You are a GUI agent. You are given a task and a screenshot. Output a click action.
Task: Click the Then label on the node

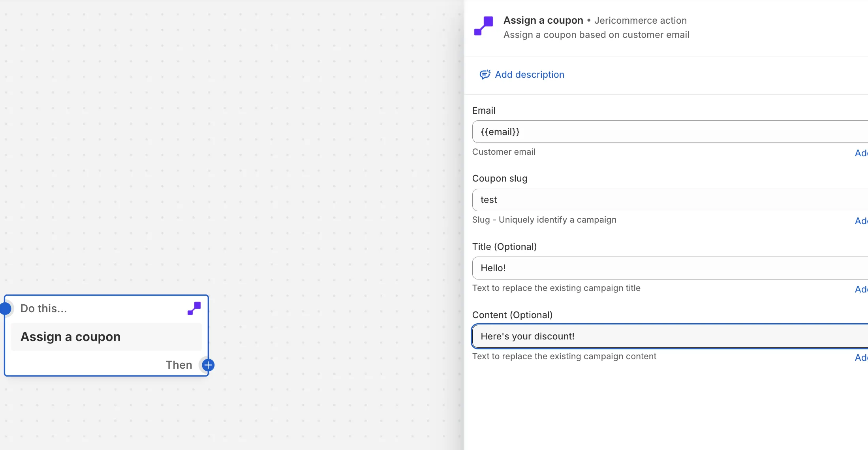178,365
